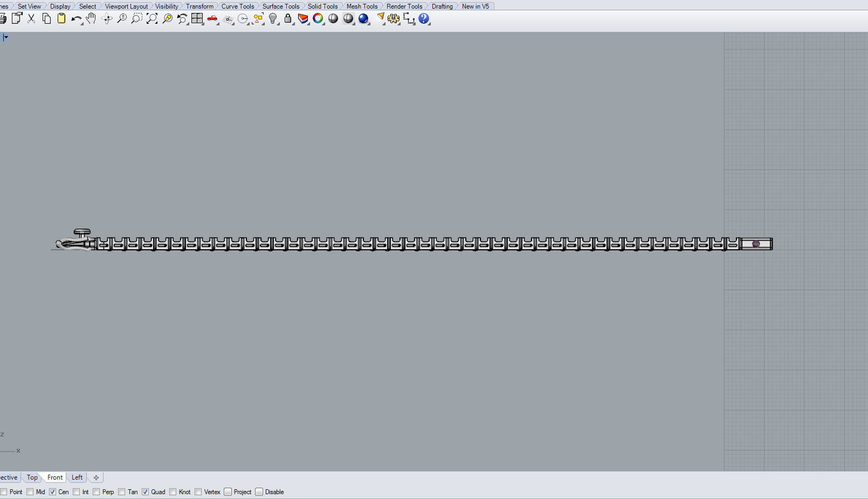Click the blue Render sphere icon
868x499 pixels.
(363, 18)
